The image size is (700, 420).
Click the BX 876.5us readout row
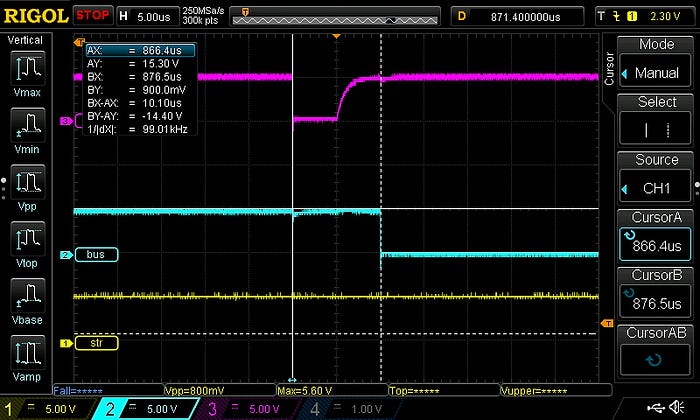coord(140,77)
